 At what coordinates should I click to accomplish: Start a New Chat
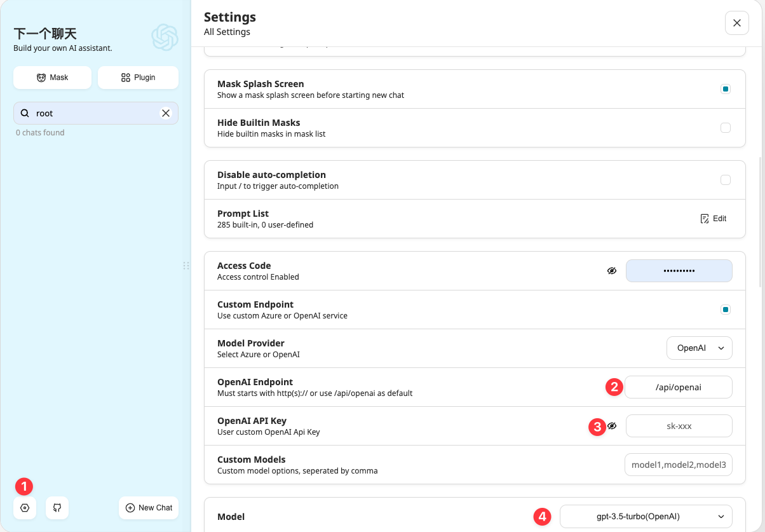point(149,508)
